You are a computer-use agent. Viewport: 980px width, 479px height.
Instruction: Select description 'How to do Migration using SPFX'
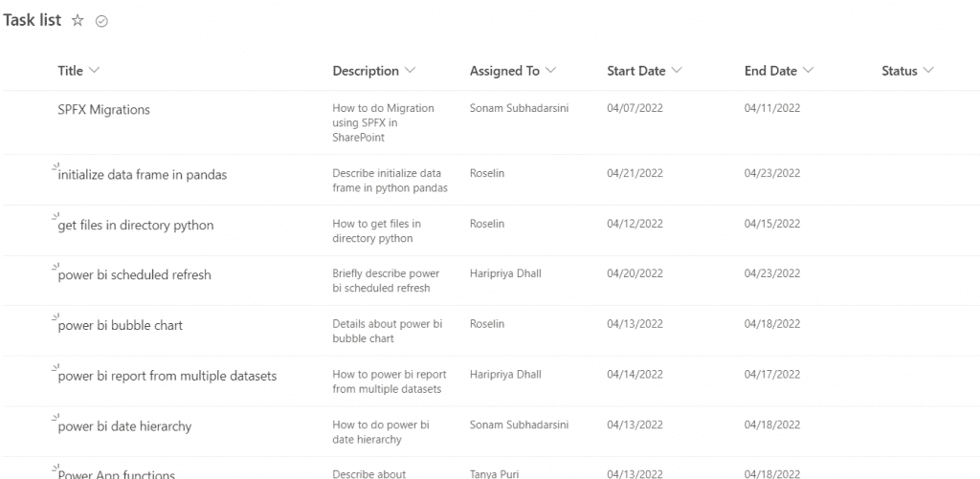pyautogui.click(x=383, y=122)
